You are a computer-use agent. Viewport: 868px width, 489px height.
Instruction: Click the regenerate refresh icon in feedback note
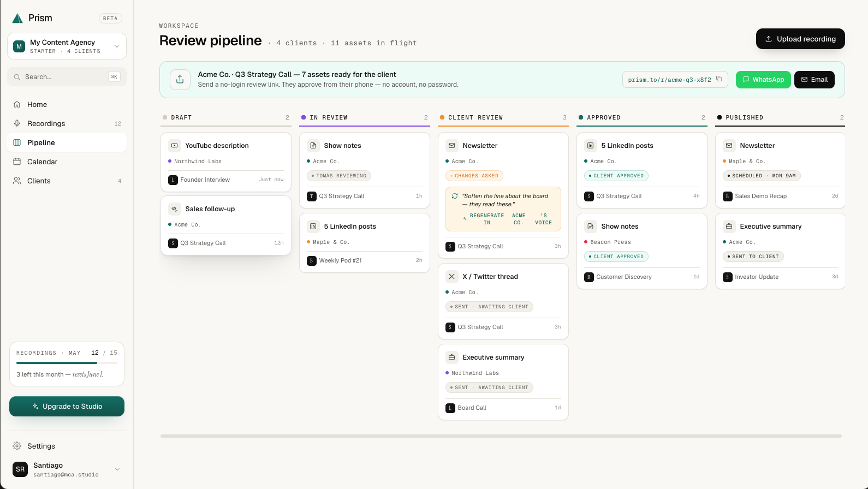click(455, 196)
